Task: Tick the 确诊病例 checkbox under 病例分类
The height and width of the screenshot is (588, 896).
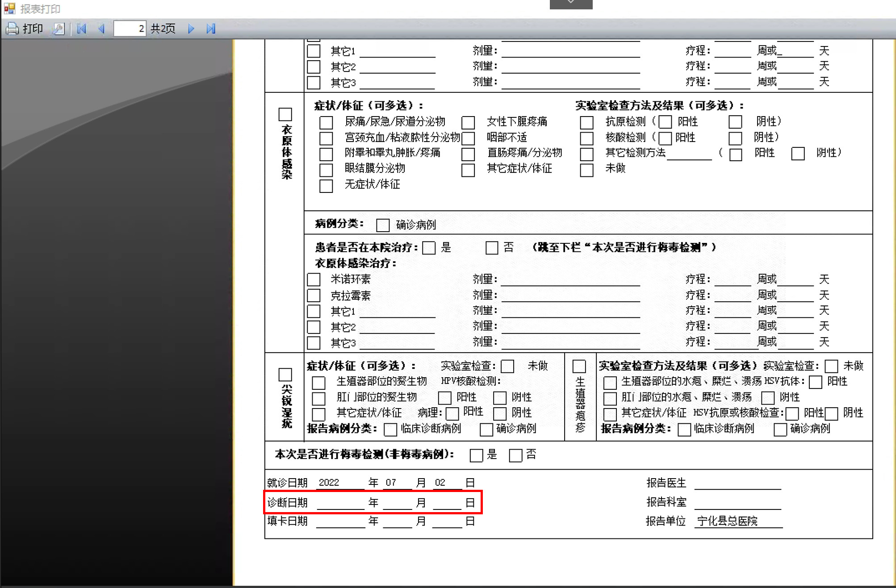Action: [382, 225]
